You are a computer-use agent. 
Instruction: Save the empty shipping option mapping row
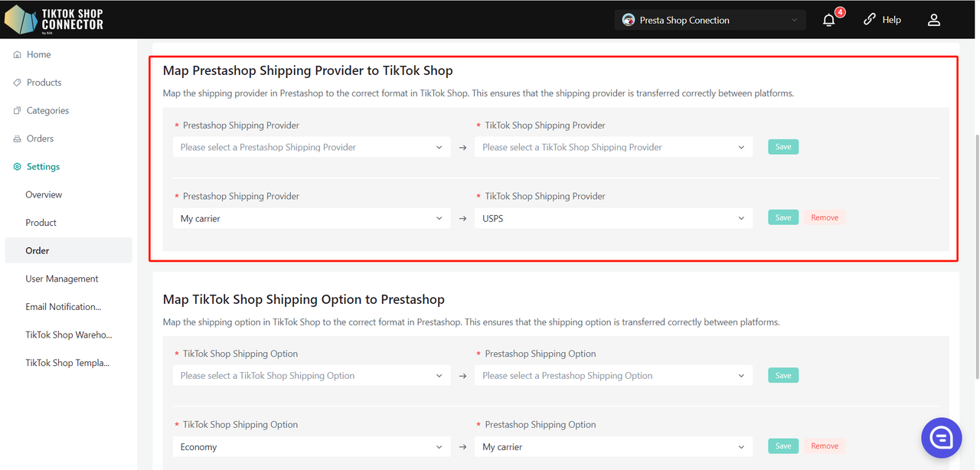pyautogui.click(x=783, y=375)
